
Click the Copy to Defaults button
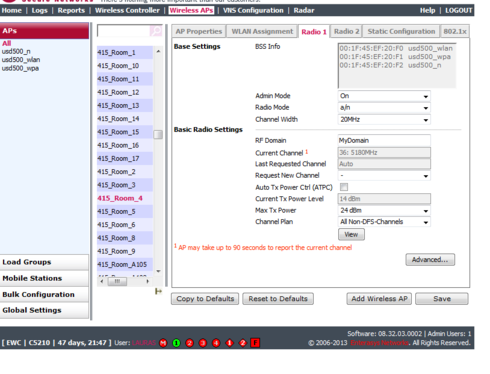205,299
